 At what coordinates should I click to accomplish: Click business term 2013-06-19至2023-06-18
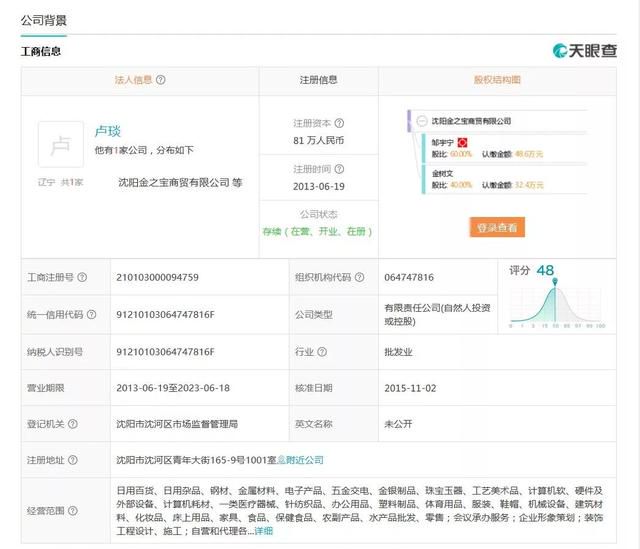click(x=173, y=388)
